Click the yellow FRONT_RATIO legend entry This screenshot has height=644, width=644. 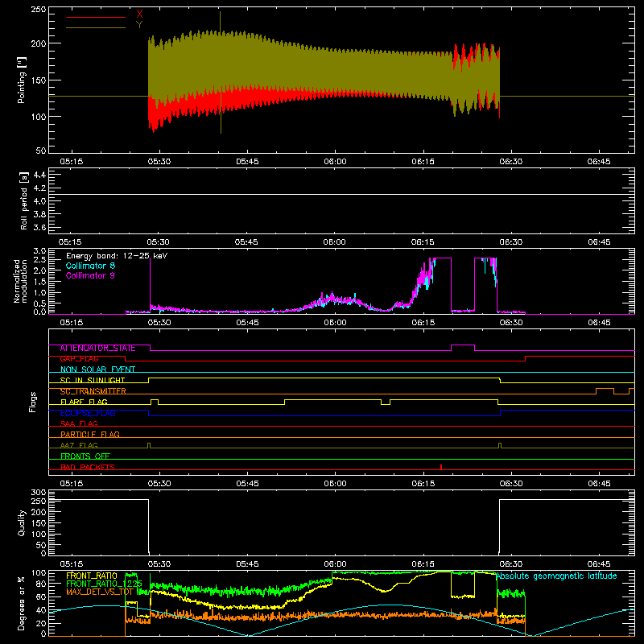tap(92, 576)
